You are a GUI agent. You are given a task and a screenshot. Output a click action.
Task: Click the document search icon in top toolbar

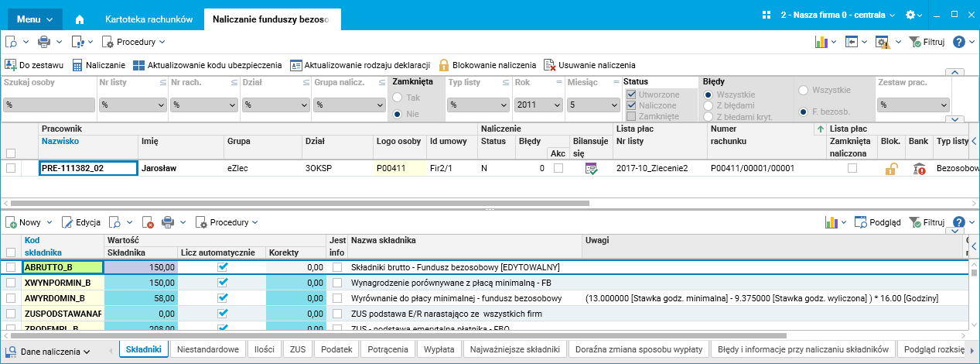tap(11, 42)
